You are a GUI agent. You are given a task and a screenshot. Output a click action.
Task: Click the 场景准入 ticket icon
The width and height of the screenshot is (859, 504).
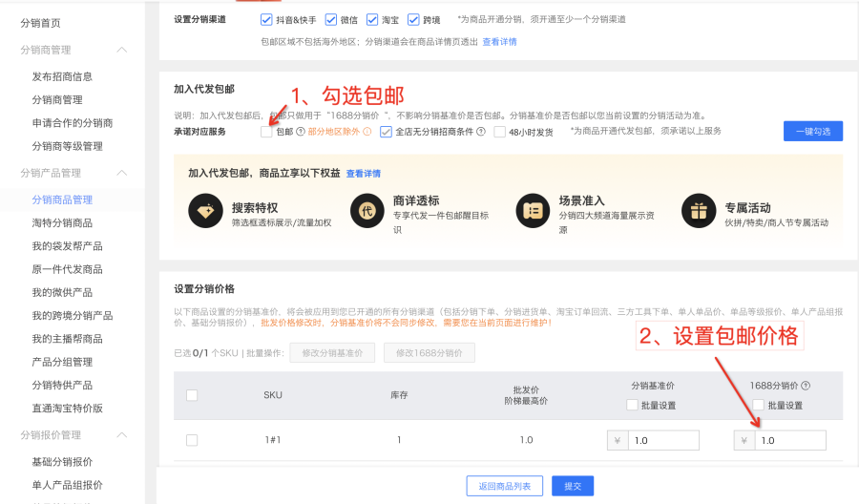[x=532, y=208]
